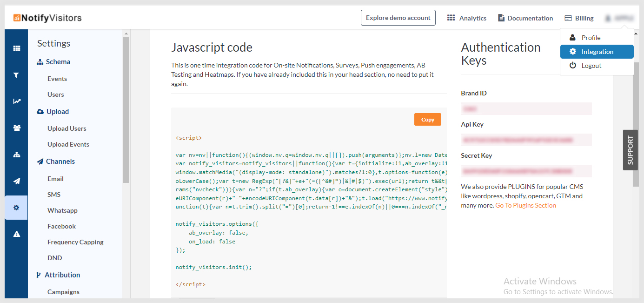The image size is (644, 303).
Task: Expand the Upload settings section
Action: click(x=53, y=112)
